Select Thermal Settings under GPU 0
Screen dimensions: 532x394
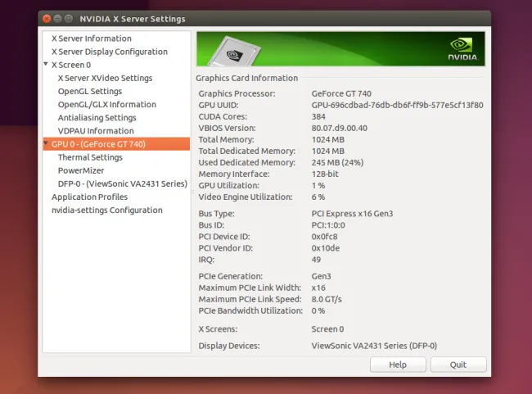90,157
